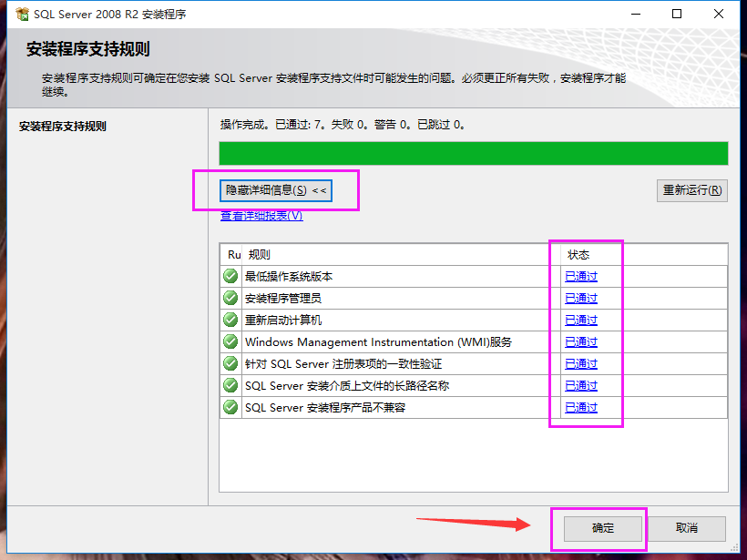Open 已通过 status link for 安装程序管理员
Screen dimensions: 747x560
(x=581, y=298)
